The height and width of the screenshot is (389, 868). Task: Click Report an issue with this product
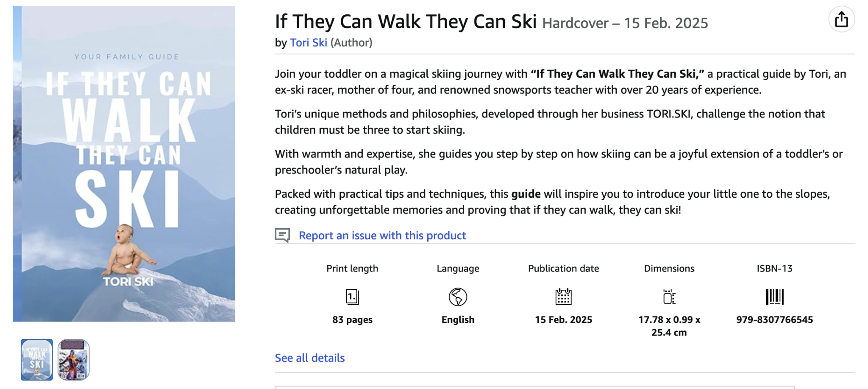click(x=382, y=235)
